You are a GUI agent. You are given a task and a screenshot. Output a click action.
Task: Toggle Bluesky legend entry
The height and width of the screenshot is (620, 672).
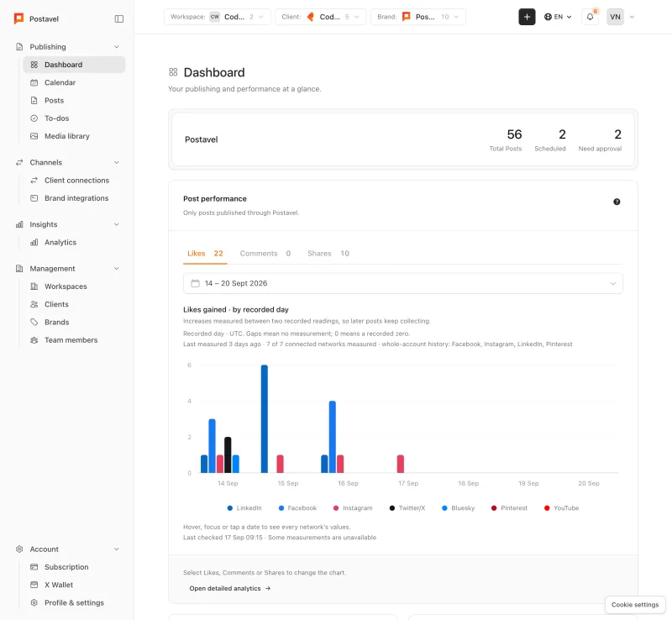click(x=458, y=508)
